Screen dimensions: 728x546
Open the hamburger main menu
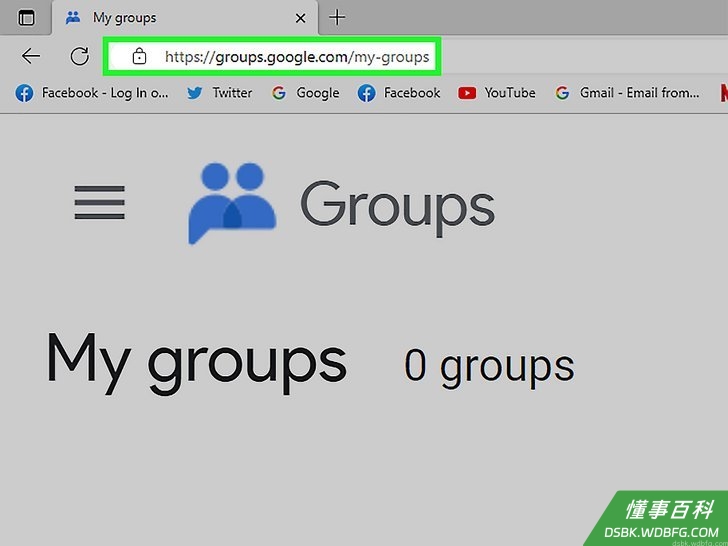tap(99, 202)
